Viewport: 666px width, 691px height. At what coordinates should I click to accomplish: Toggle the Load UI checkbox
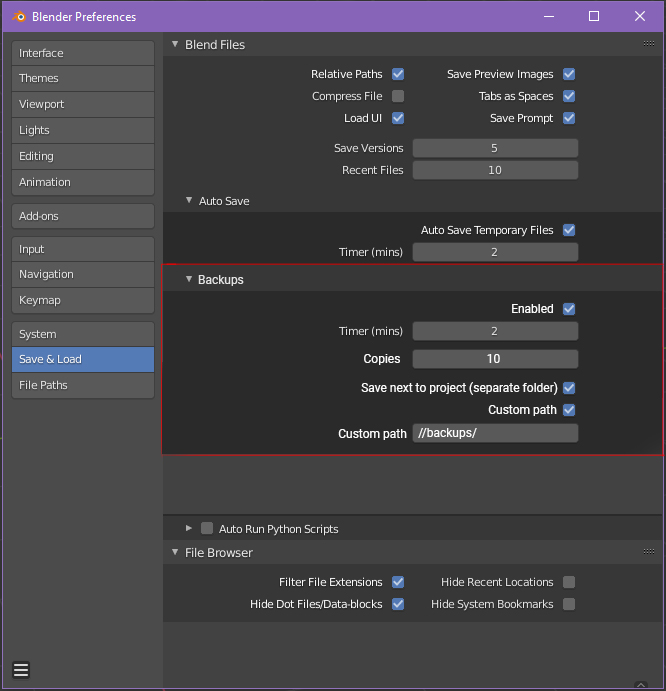(x=398, y=118)
